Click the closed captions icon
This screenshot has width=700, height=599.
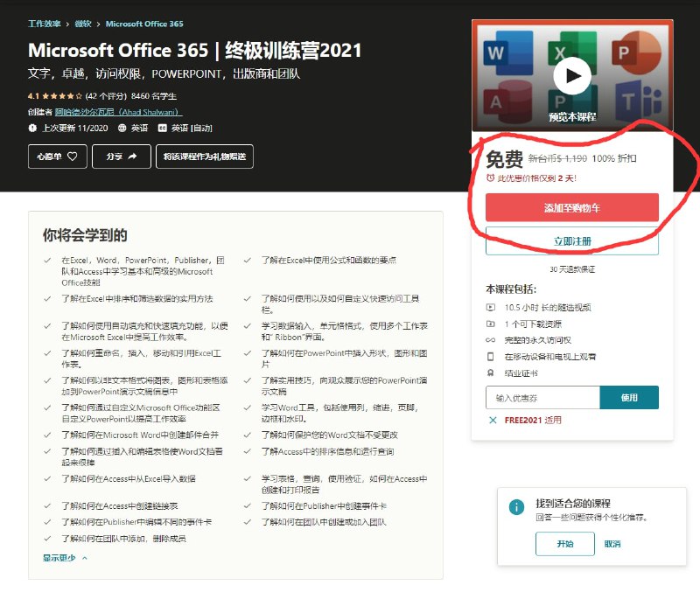coord(163,128)
